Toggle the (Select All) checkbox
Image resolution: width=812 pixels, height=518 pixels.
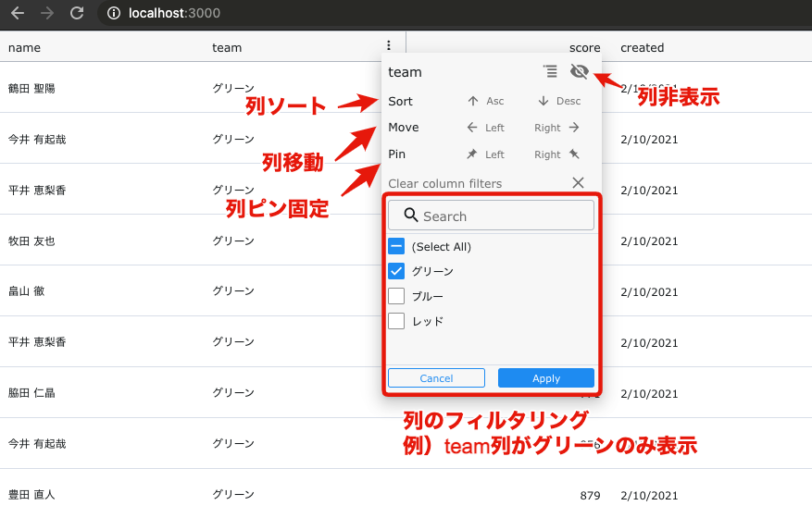(396, 246)
